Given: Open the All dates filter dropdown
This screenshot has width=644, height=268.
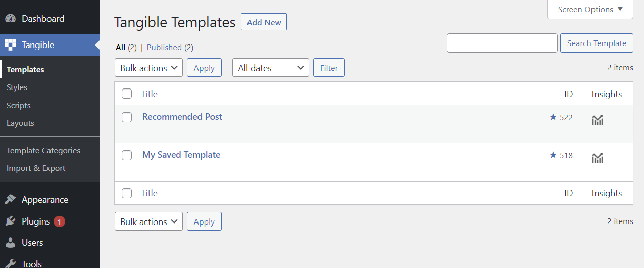Looking at the screenshot, I should (270, 68).
